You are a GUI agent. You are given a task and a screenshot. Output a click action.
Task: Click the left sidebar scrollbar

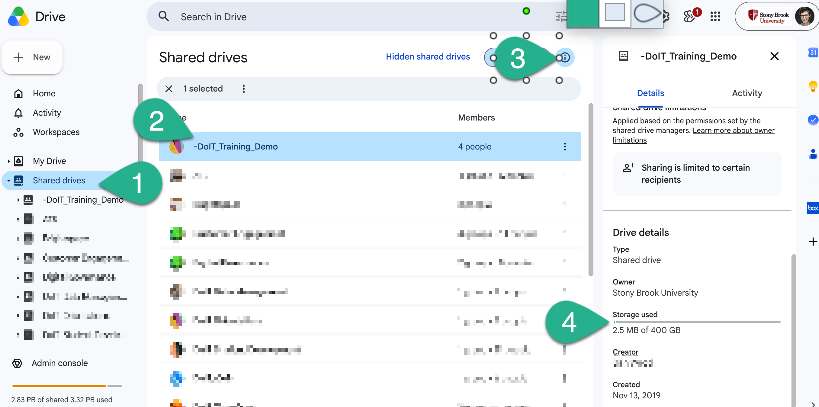(x=139, y=125)
